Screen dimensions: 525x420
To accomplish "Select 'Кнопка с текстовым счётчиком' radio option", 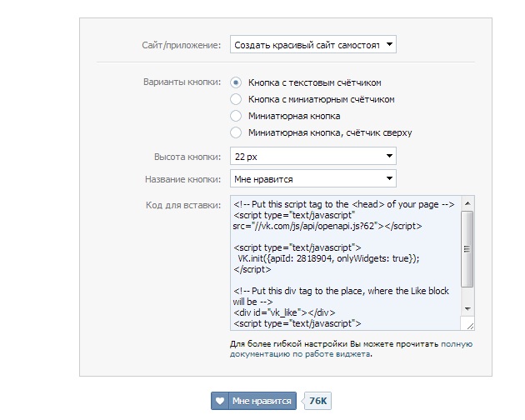I will [236, 82].
